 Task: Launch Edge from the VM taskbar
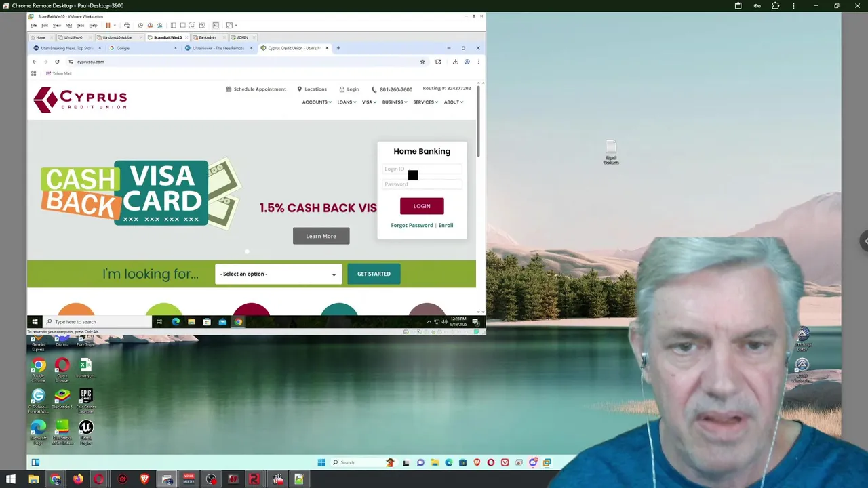pyautogui.click(x=176, y=322)
